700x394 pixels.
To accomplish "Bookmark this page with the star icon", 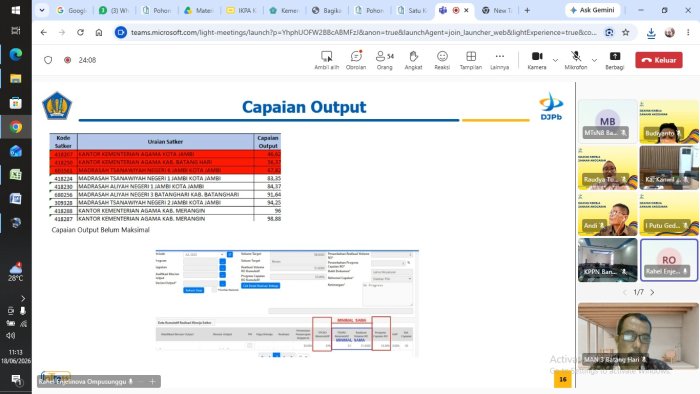I will [626, 33].
